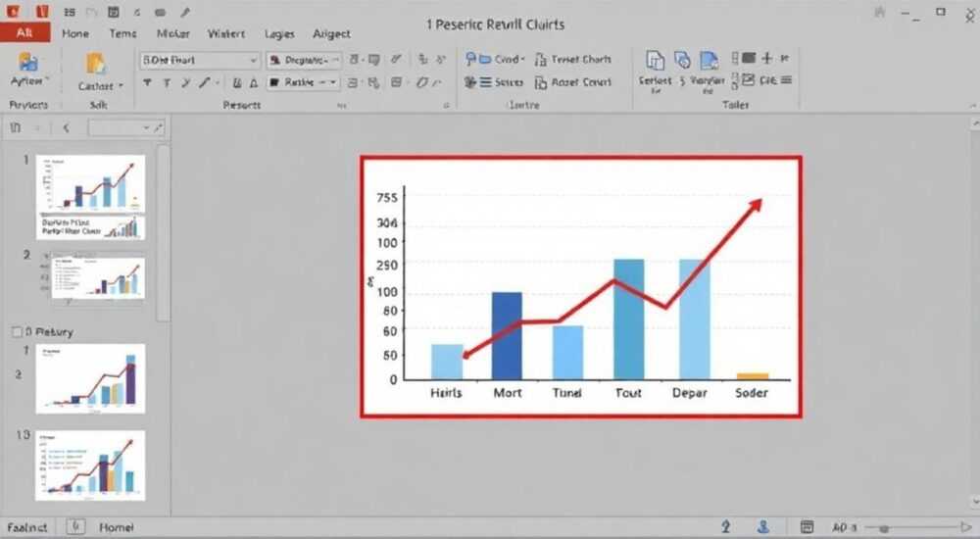Click the Depar axis label
This screenshot has height=539, width=980.
[x=689, y=393]
